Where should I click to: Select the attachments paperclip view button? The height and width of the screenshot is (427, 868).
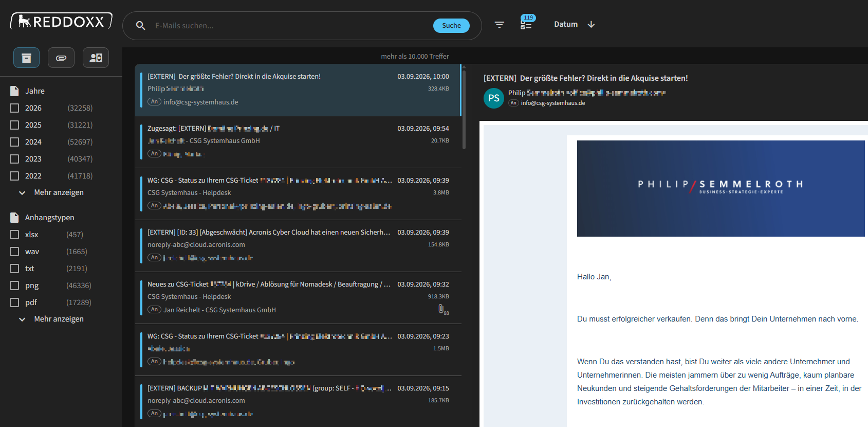click(61, 58)
